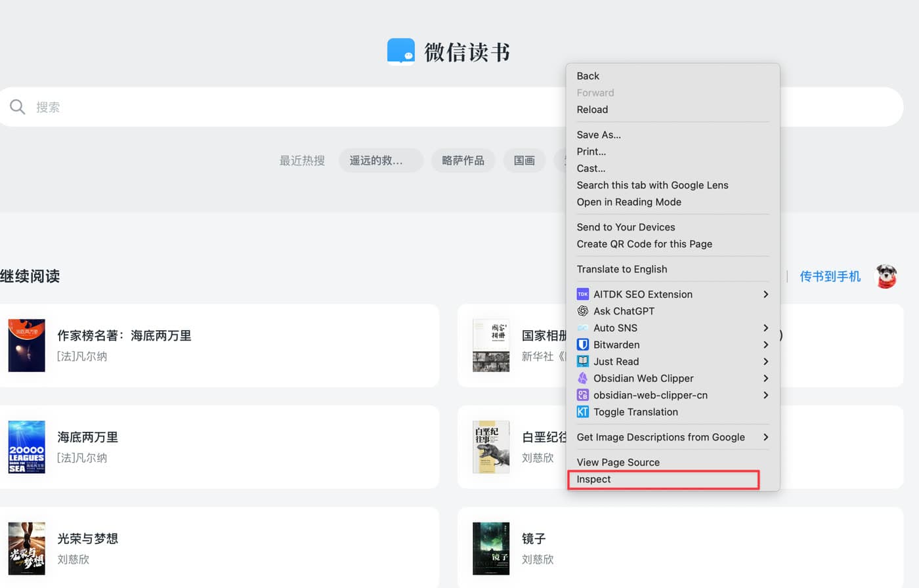The width and height of the screenshot is (919, 588).
Task: Open the user avatar dog icon
Action: coord(886,276)
